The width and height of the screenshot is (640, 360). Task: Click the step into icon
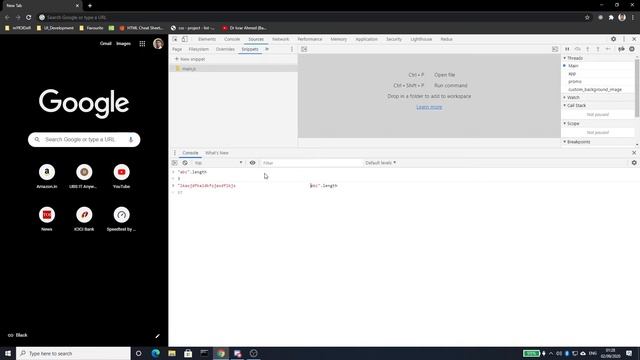[588, 49]
